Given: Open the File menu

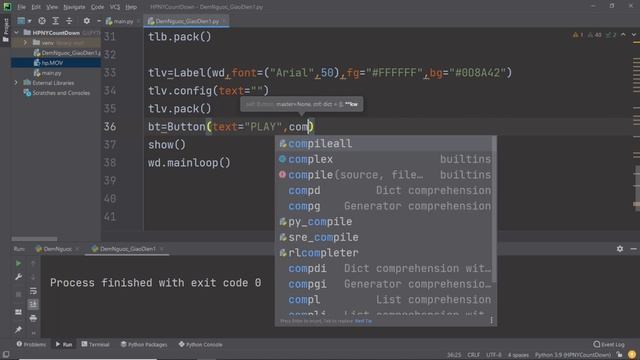Looking at the screenshot, I should (21, 7).
